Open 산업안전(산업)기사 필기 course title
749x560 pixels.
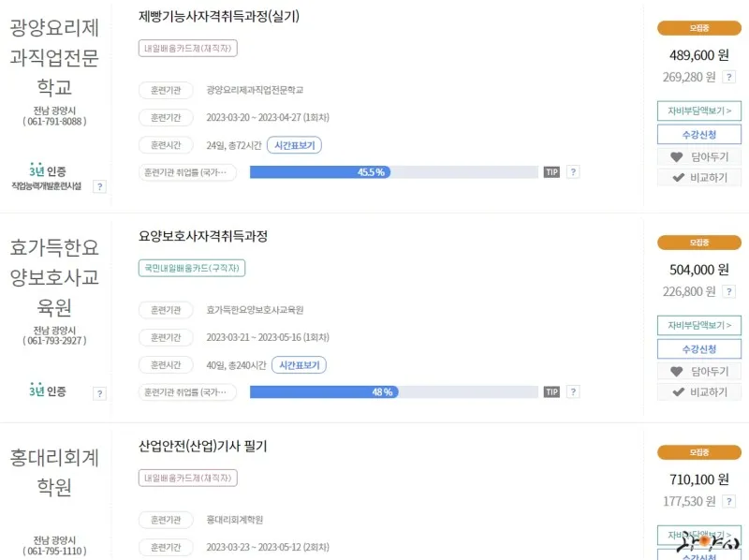click(202, 446)
